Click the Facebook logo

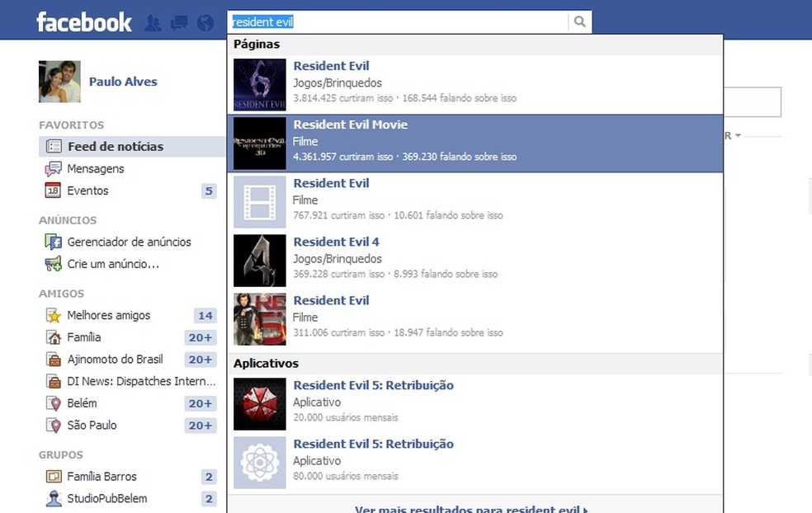point(84,22)
